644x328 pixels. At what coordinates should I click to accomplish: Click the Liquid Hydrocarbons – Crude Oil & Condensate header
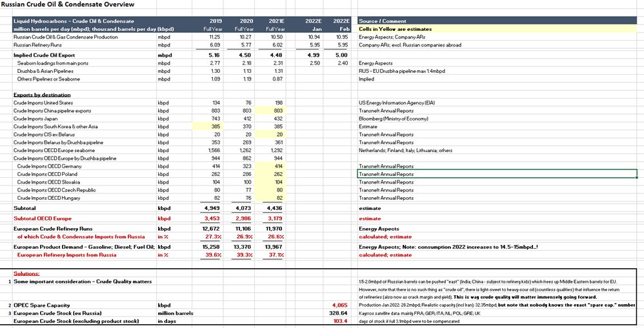click(x=74, y=21)
